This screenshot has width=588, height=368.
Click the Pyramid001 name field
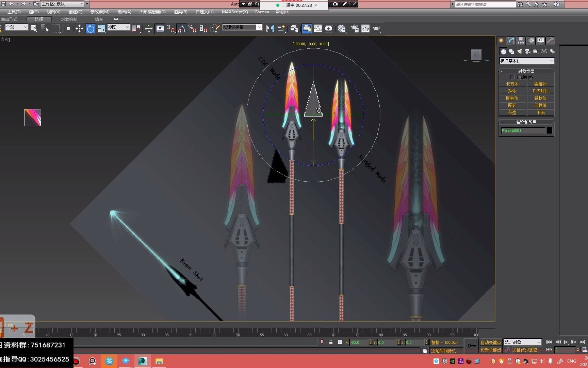tap(523, 131)
